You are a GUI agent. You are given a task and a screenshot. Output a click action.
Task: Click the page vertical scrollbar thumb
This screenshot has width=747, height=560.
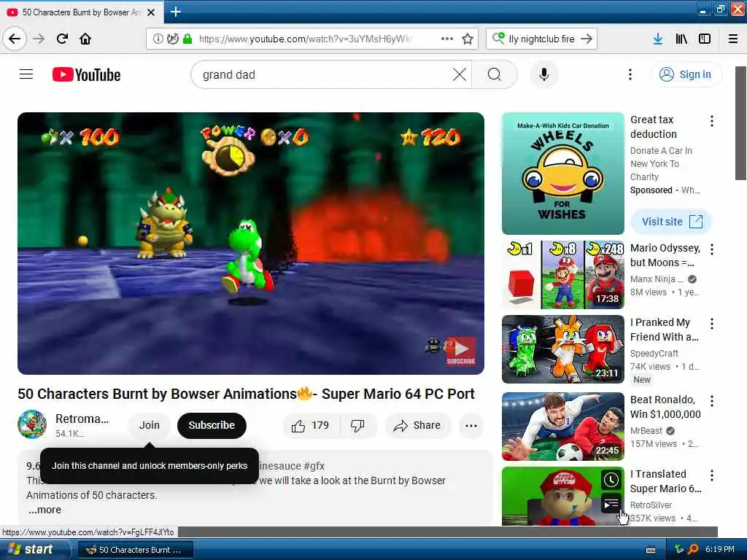tap(741, 122)
